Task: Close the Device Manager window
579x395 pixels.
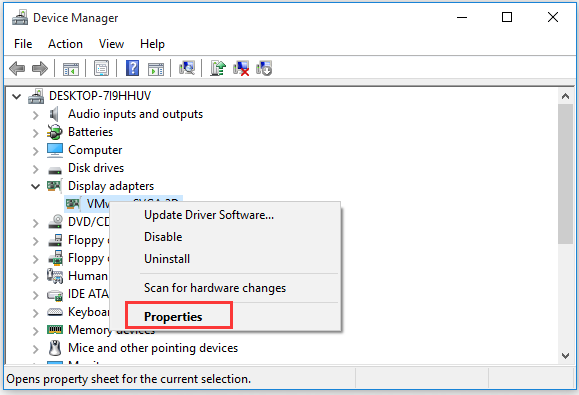Action: tap(552, 17)
